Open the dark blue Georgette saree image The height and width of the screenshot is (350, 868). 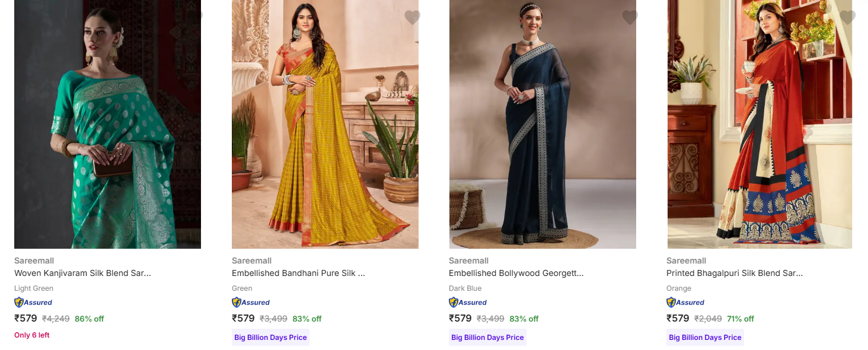point(542,124)
